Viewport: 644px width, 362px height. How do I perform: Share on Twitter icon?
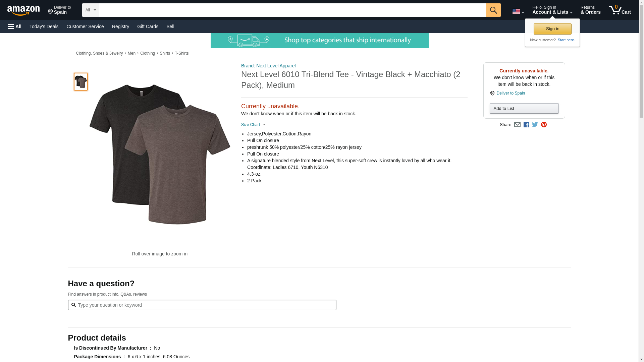535,125
